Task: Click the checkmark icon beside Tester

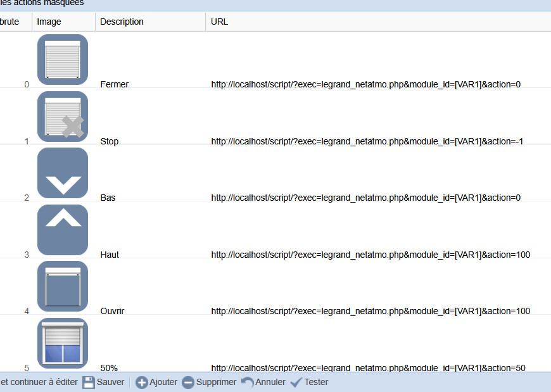Action: pyautogui.click(x=296, y=382)
